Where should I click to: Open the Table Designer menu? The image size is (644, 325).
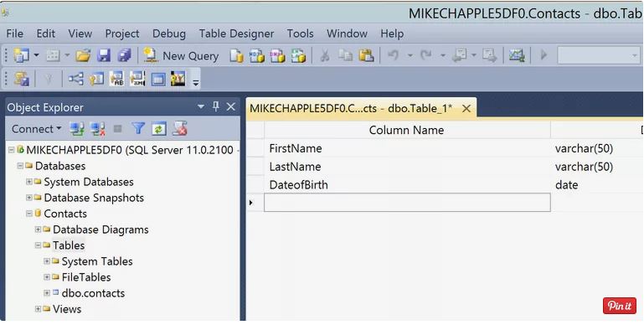236,34
